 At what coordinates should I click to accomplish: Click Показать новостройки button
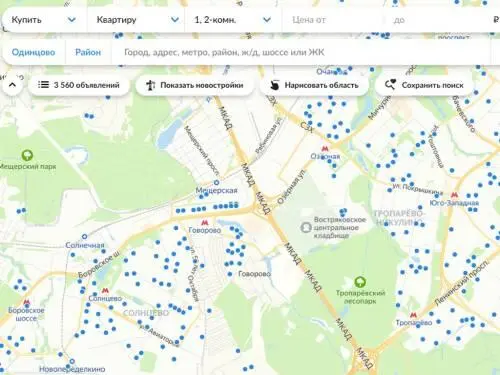tap(195, 85)
